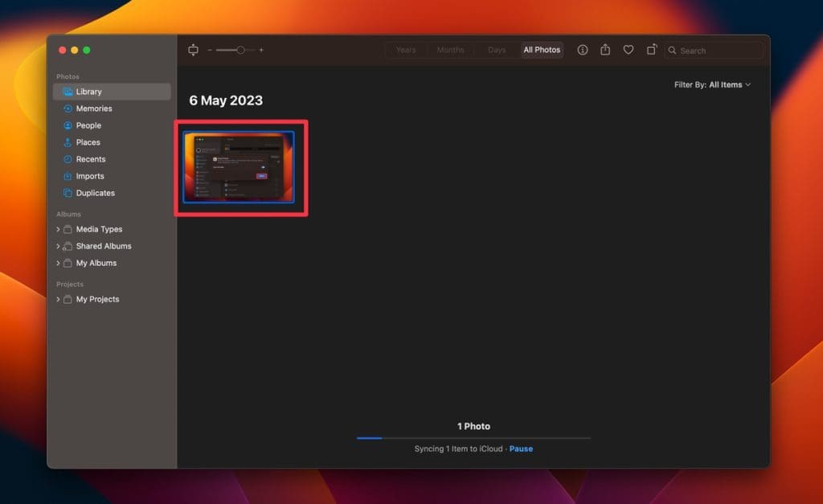Select Library in the sidebar
The image size is (823, 504).
[x=112, y=92]
